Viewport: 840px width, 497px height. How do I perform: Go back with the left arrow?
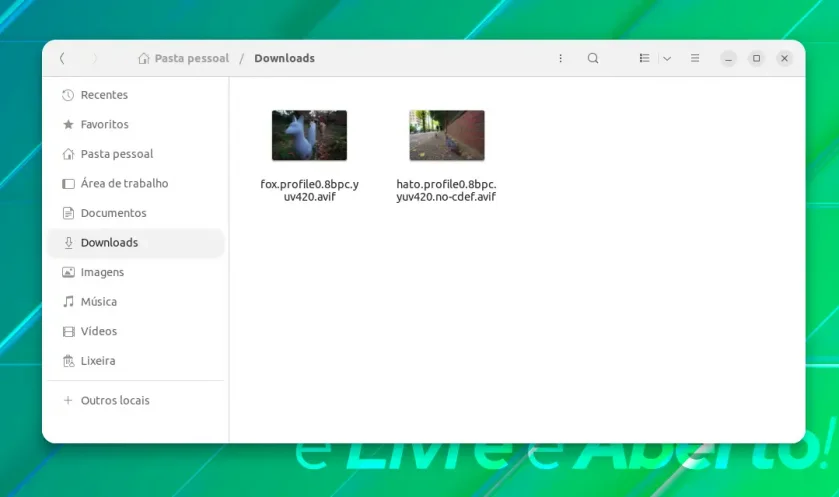click(x=62, y=58)
